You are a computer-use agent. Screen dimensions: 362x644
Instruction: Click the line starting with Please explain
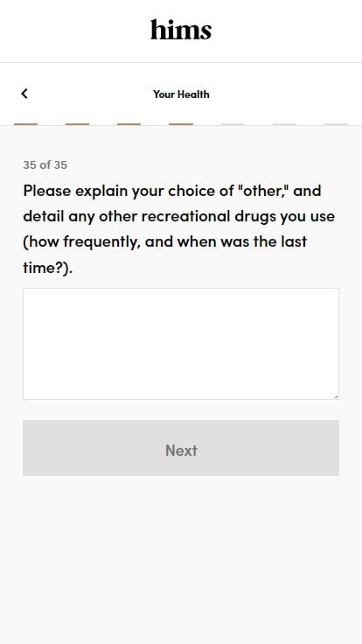[172, 191]
